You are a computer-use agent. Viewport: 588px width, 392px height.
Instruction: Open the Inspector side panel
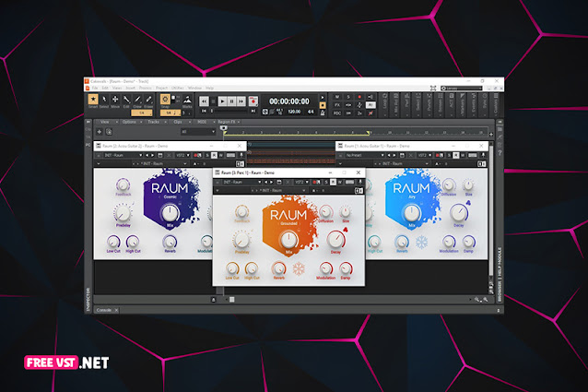pyautogui.click(x=88, y=300)
